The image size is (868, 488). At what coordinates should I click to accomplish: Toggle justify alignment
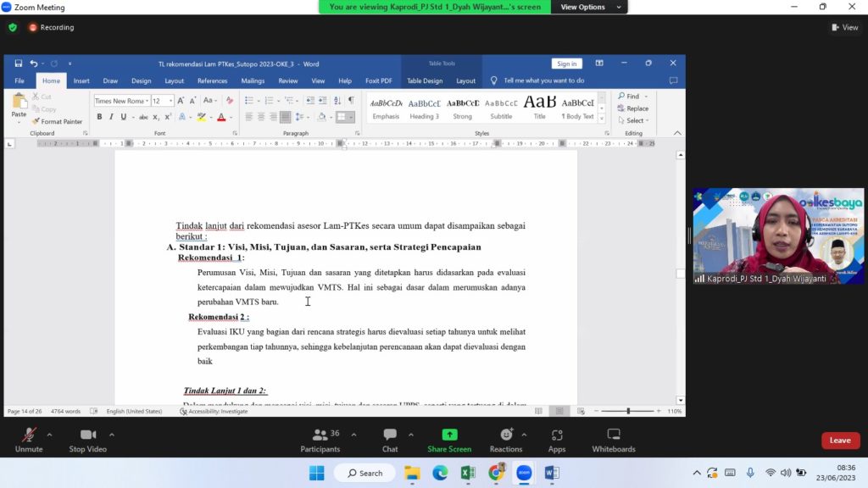pos(285,117)
